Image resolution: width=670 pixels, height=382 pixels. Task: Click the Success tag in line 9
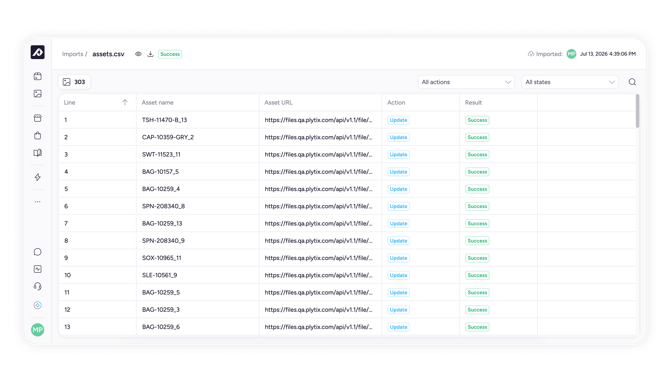click(477, 258)
